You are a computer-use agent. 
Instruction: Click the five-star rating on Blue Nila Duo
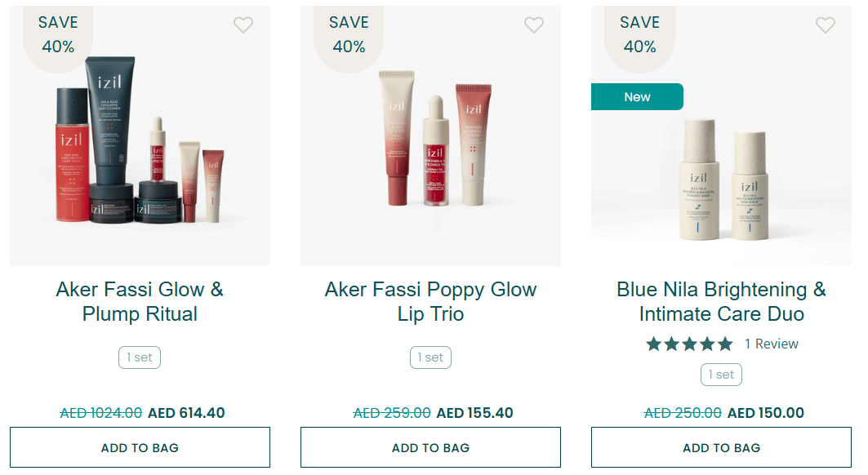point(689,344)
